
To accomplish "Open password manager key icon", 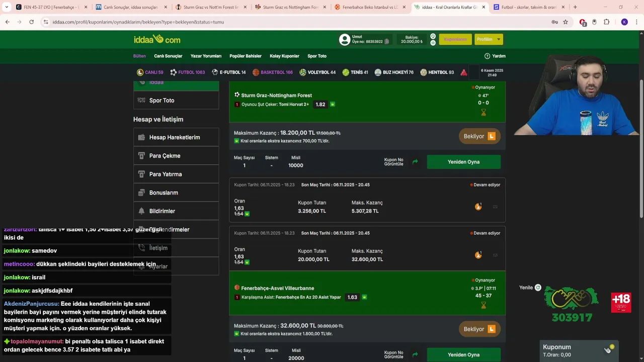I will click(x=554, y=22).
